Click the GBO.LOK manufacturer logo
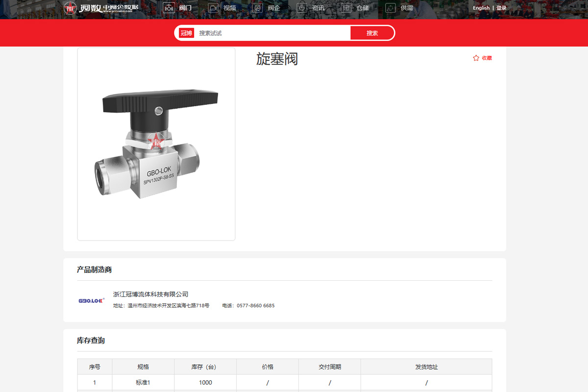 click(x=91, y=300)
